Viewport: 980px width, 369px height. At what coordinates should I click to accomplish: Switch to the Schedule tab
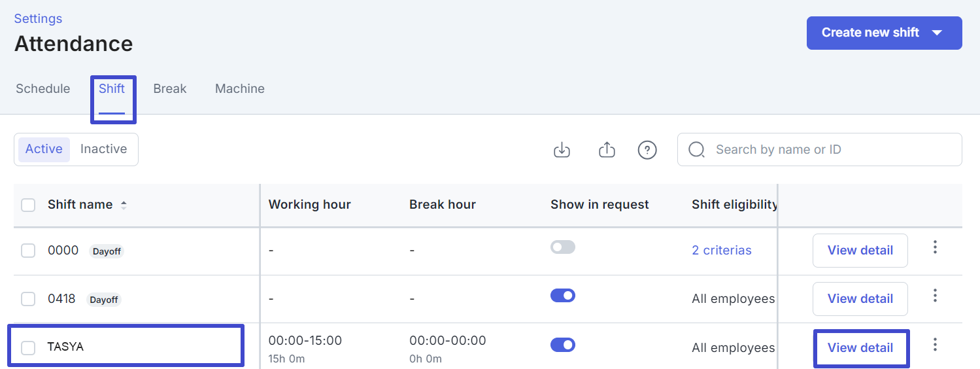pyautogui.click(x=43, y=89)
